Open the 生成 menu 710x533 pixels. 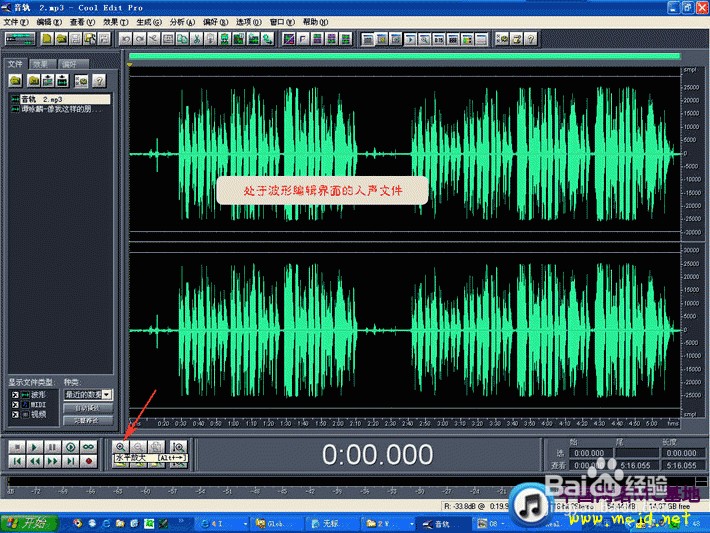tap(149, 22)
